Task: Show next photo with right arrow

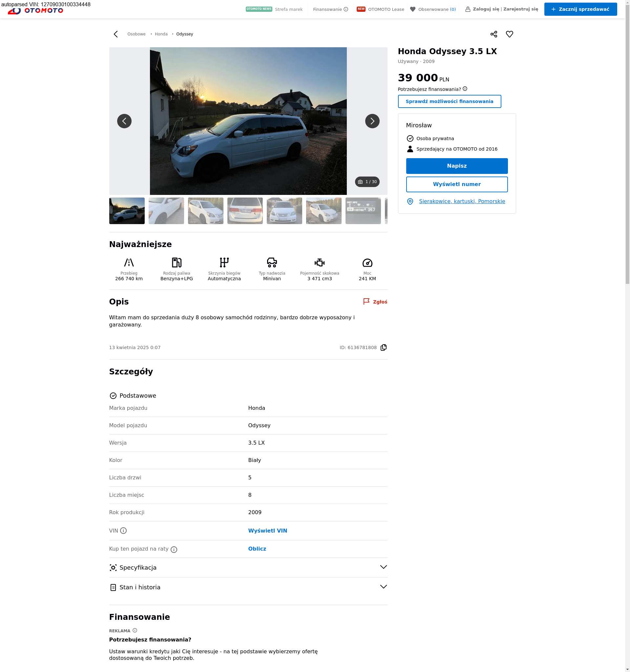Action: [x=372, y=121]
